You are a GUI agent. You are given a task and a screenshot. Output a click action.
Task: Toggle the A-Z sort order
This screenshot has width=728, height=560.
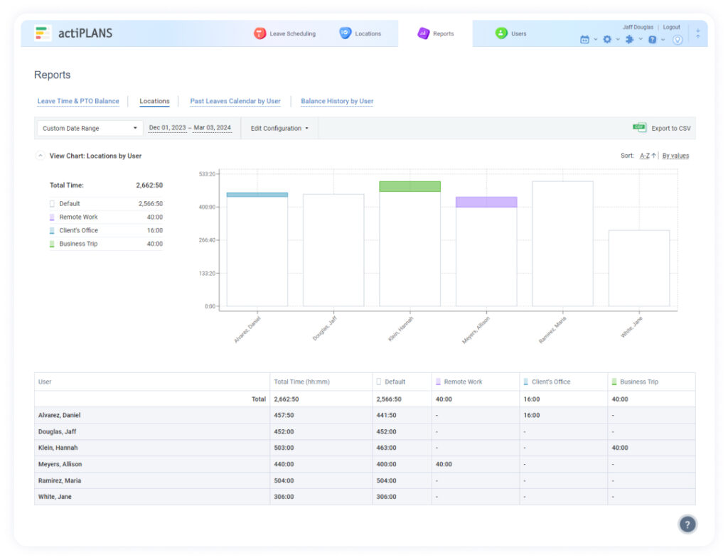647,156
